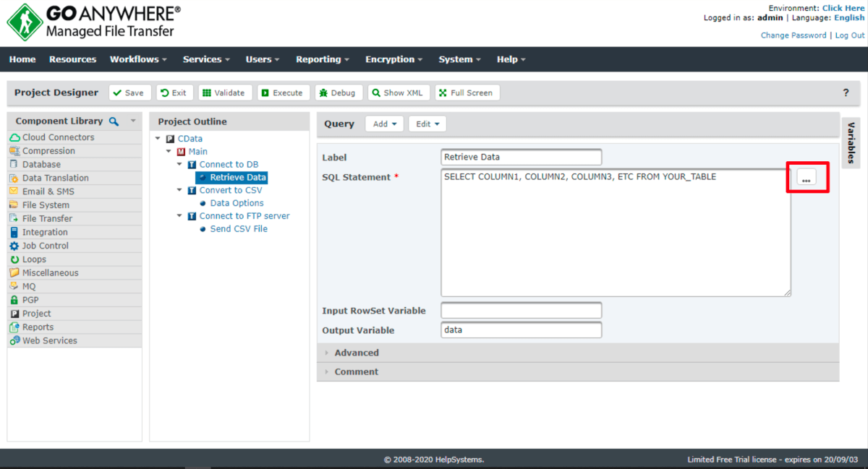Click the Convert to CSV task icon
The width and height of the screenshot is (868, 469).
point(192,190)
